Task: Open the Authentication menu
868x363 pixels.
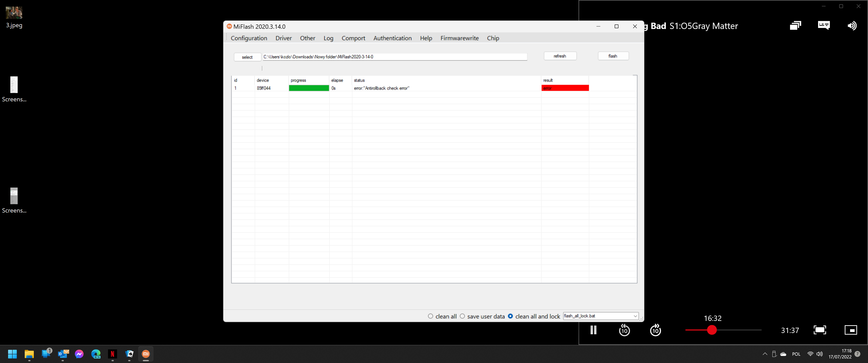Action: coord(392,38)
